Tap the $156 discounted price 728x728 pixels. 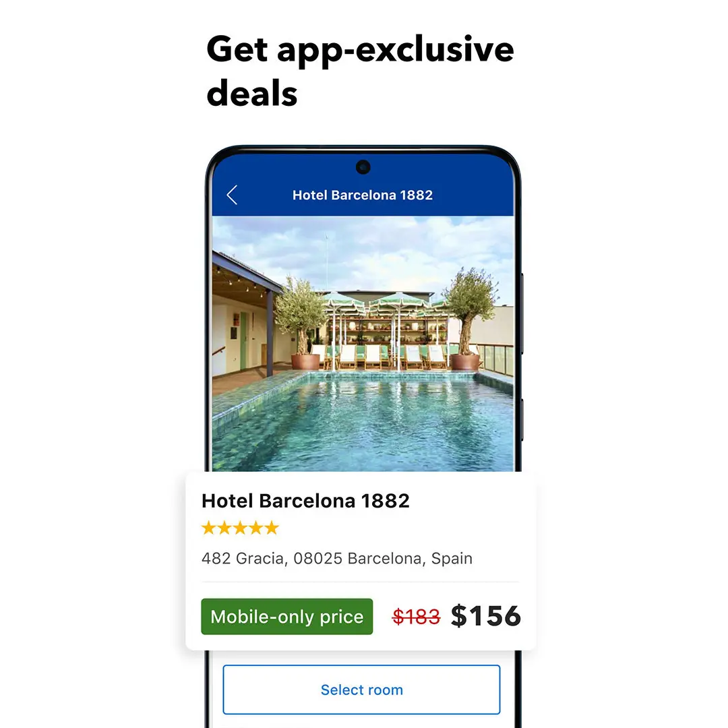(x=485, y=616)
